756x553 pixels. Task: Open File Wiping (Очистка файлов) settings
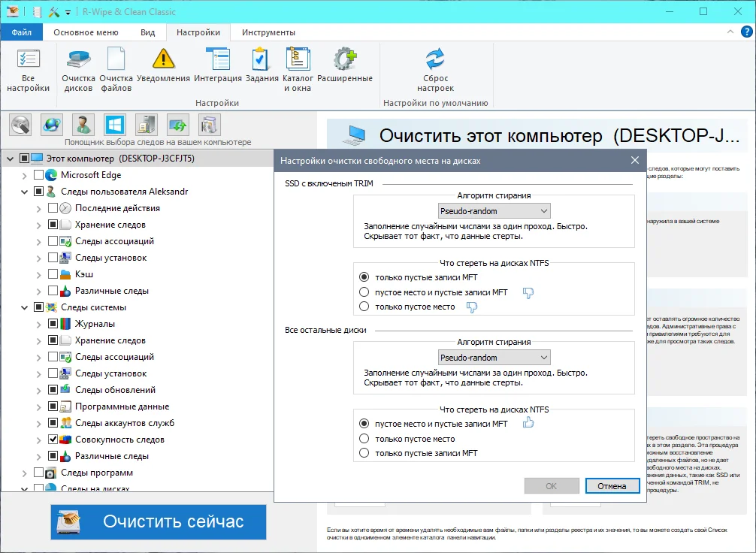click(x=116, y=59)
